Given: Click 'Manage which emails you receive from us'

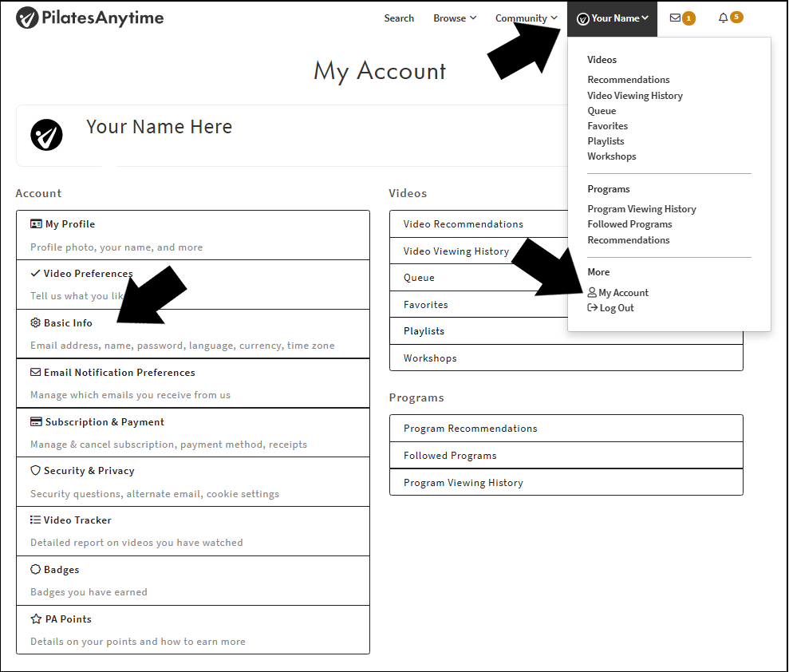Looking at the screenshot, I should (130, 394).
